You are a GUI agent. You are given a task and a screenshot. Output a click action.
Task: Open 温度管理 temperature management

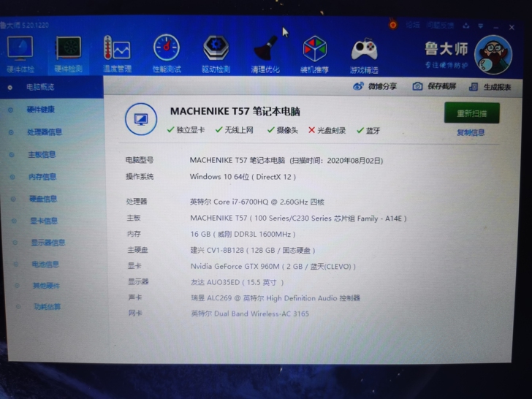[x=117, y=54]
